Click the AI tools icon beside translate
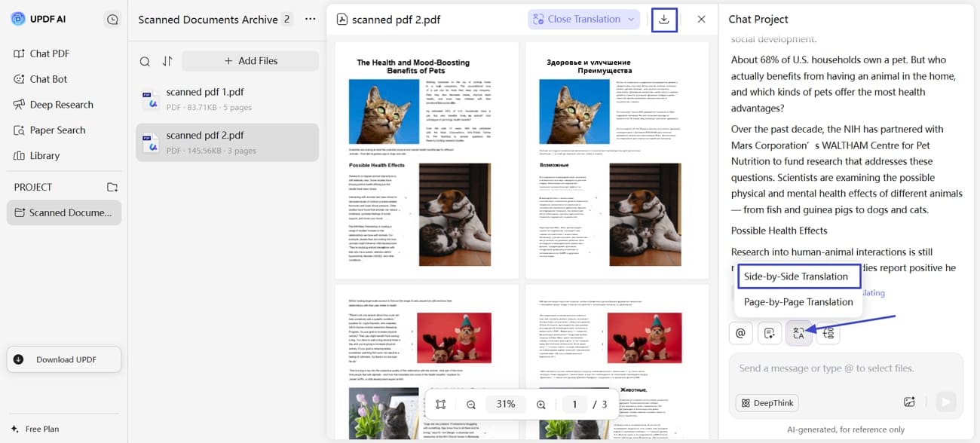The width and height of the screenshot is (980, 443). [827, 332]
